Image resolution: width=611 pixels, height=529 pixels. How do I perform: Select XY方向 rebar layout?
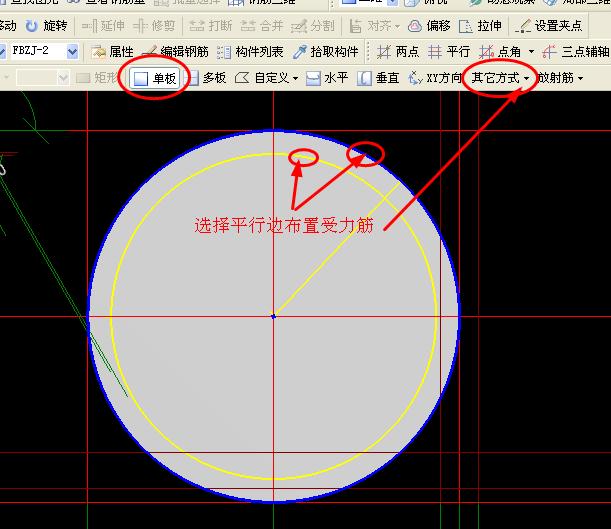[434, 78]
